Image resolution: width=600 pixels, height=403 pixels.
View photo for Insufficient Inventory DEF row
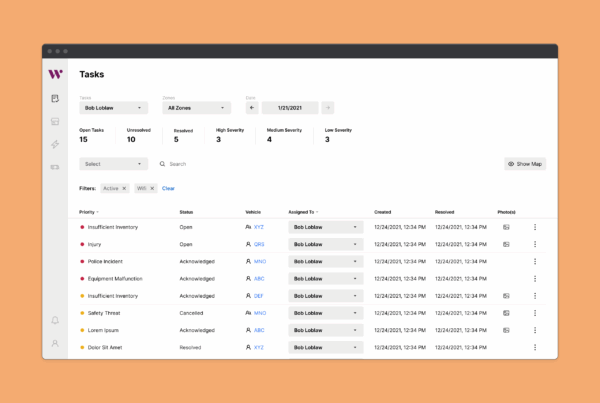pyautogui.click(x=506, y=296)
